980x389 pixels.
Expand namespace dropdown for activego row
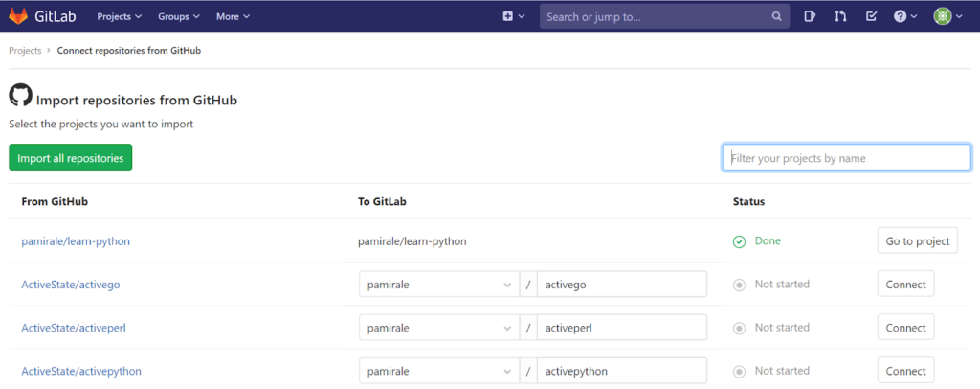pyautogui.click(x=438, y=285)
